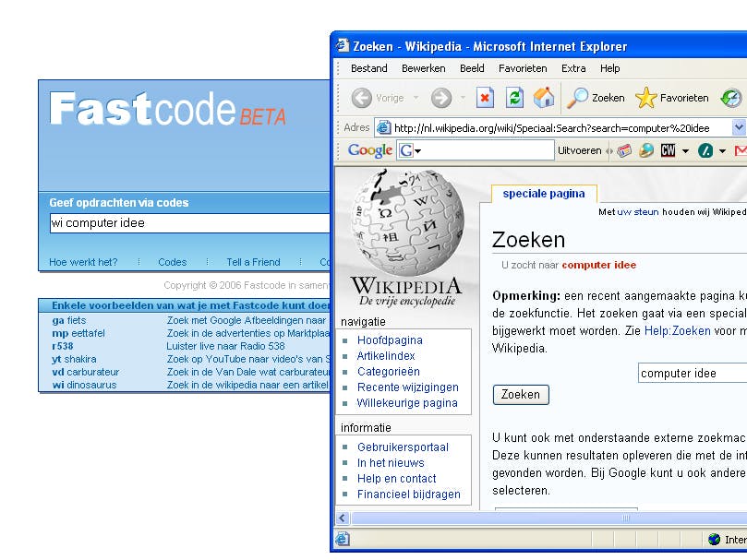This screenshot has width=747, height=560.
Task: Follow the 'uw steun' link
Action: [x=638, y=212]
